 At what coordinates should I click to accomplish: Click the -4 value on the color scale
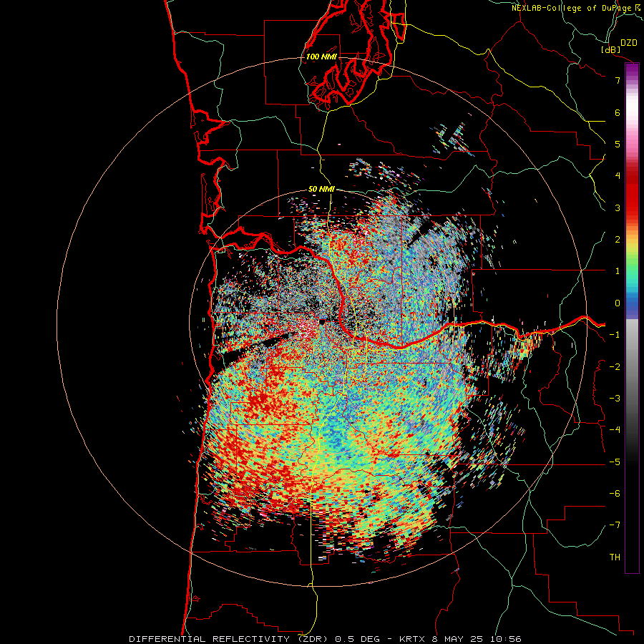point(615,430)
